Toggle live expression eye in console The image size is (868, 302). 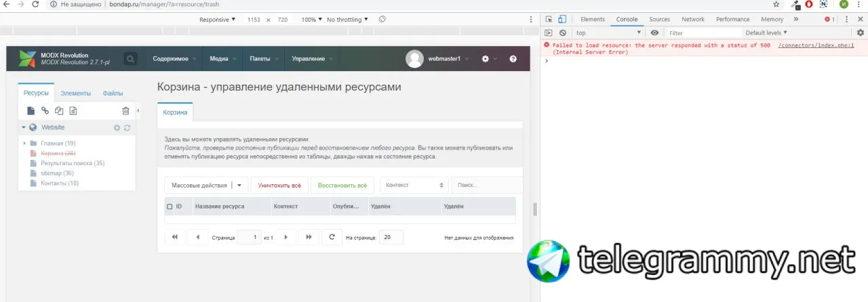[654, 33]
